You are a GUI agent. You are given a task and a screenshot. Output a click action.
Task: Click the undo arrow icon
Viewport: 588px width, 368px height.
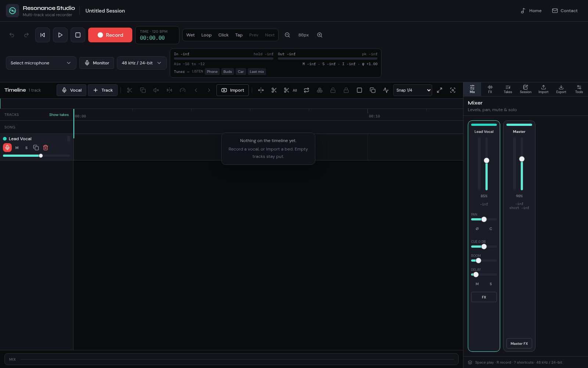click(12, 35)
